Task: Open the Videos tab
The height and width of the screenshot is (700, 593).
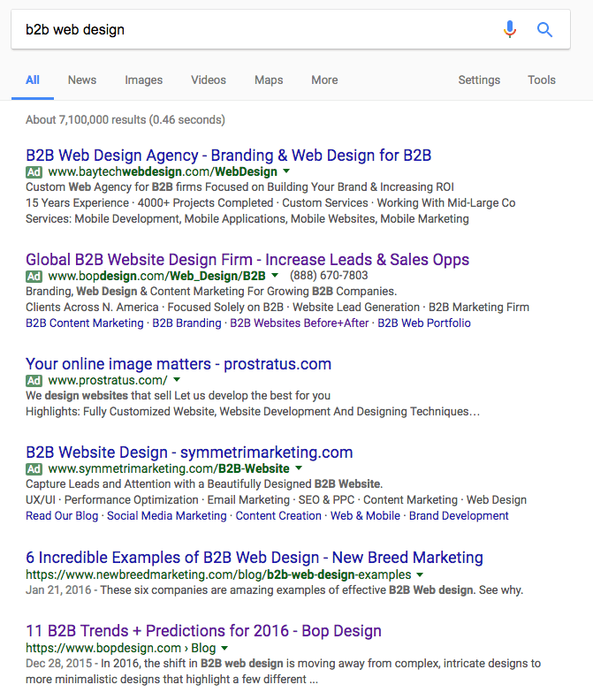Action: click(x=209, y=80)
